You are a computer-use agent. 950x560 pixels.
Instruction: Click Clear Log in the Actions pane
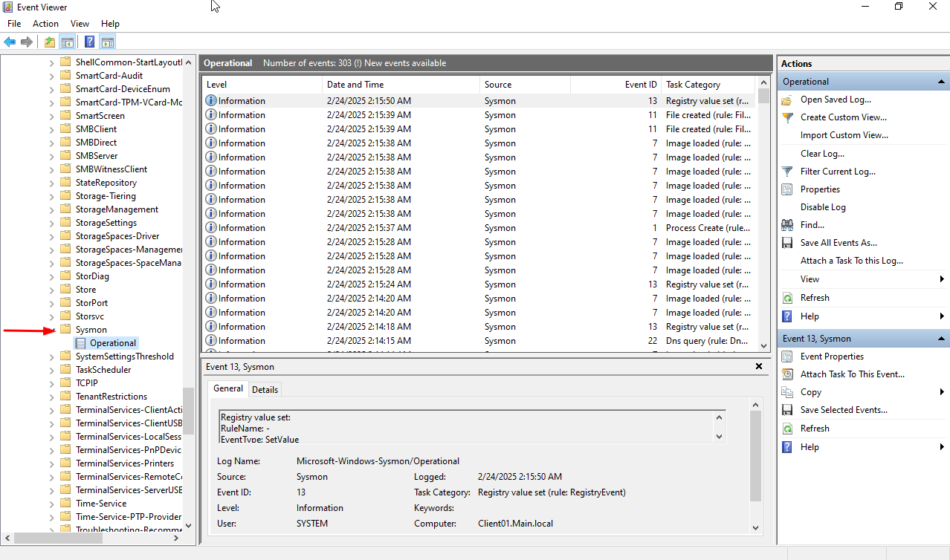(822, 154)
